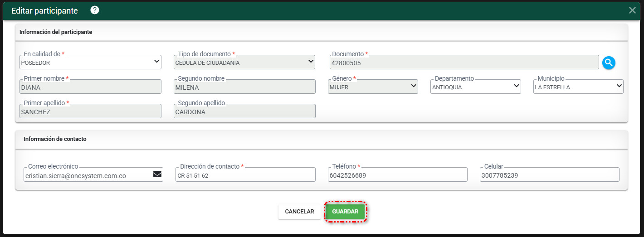Click the Segundo nombre field
The image size is (644, 237).
244,87
